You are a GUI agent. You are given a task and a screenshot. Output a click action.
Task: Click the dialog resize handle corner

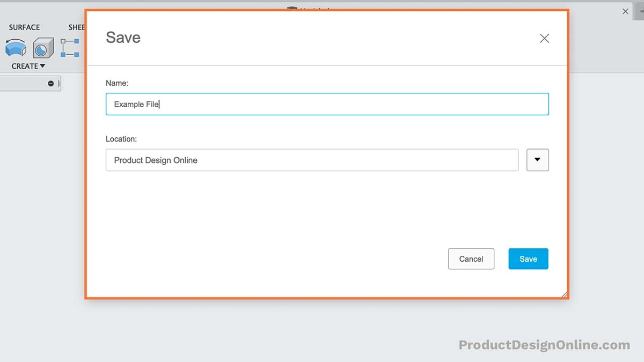(565, 293)
